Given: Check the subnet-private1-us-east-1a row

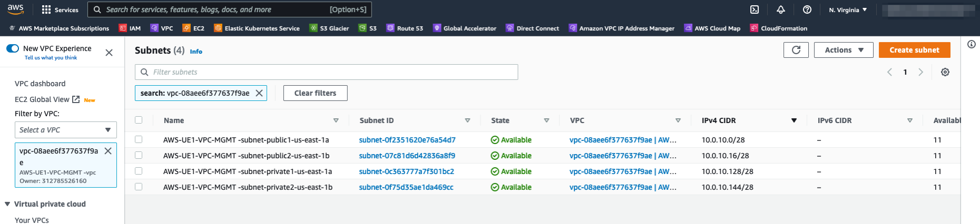Looking at the screenshot, I should [x=139, y=171].
